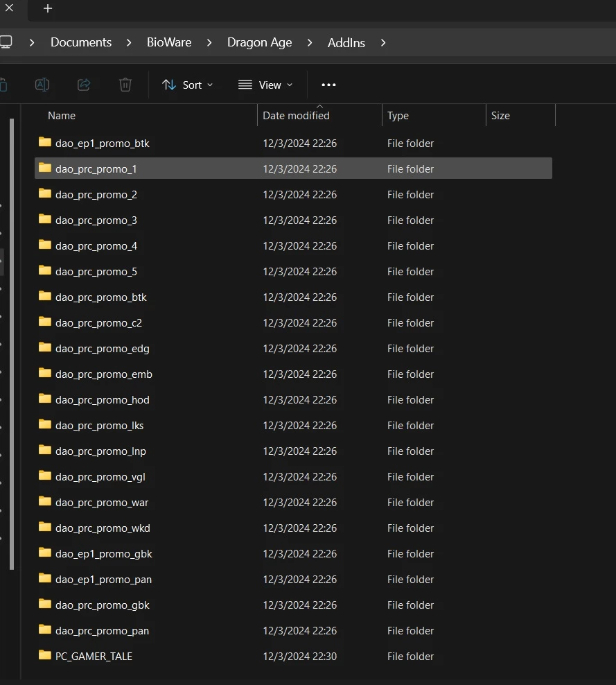
Task: Click the folder icon of dao_prc_promo_2
Action: [45, 193]
